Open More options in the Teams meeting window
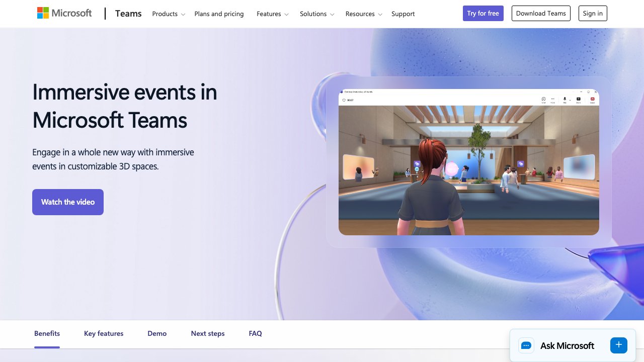Screen dimensions: 644x362 point(552,99)
